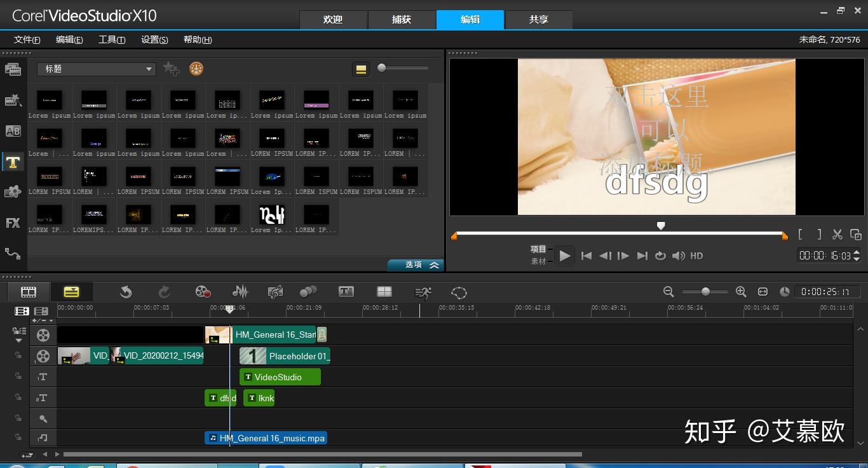Adjust the timeline zoom slider
The height and width of the screenshot is (468, 868).
coord(705,292)
